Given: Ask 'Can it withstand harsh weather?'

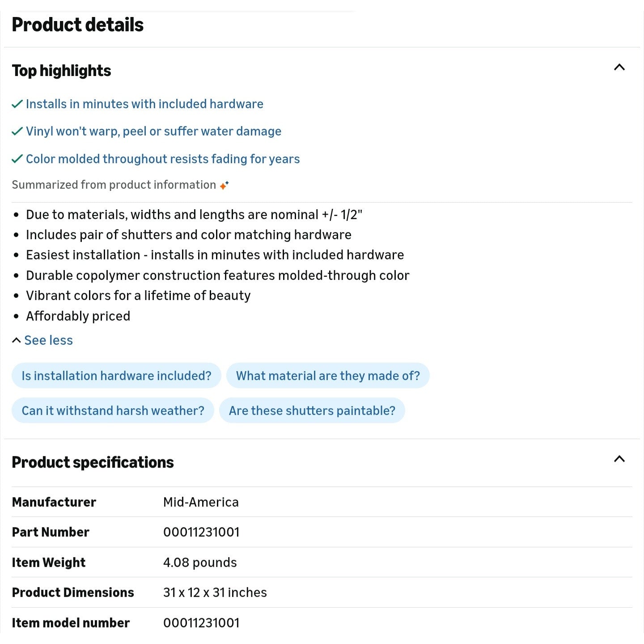Looking at the screenshot, I should tap(113, 411).
